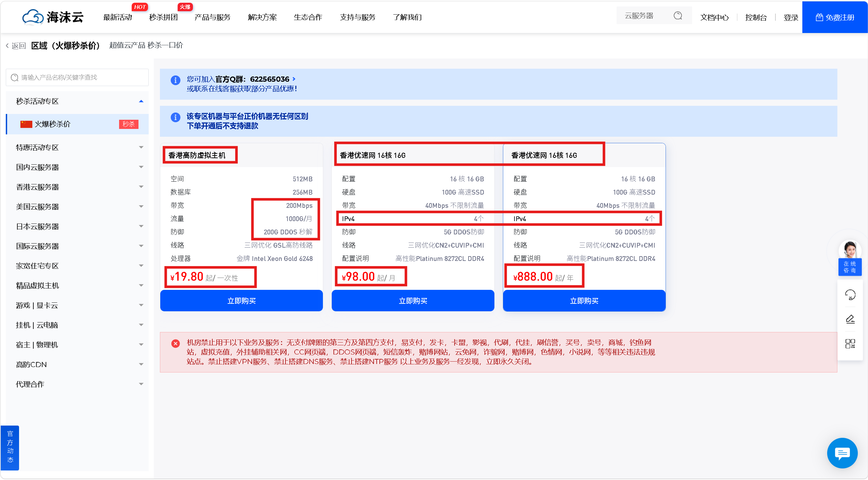Click 立即购买 for the ¥888.00 yearly plan

pos(584,301)
